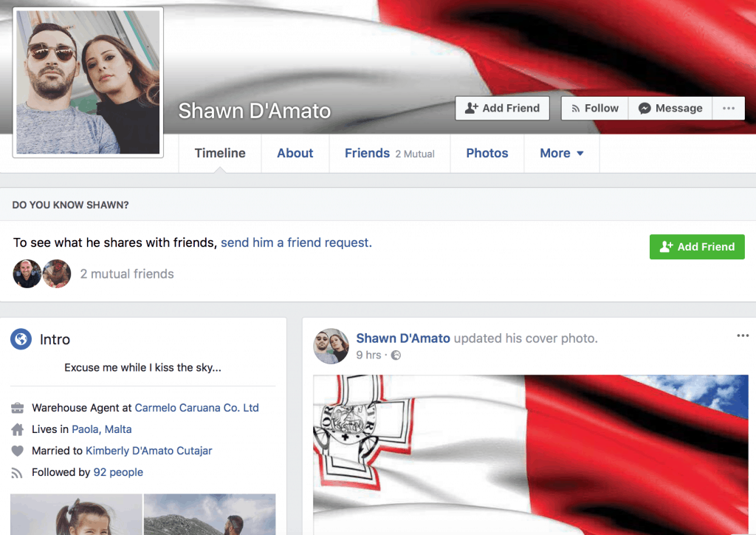756x535 pixels.
Task: Click the first mutual friend avatar
Action: (27, 273)
